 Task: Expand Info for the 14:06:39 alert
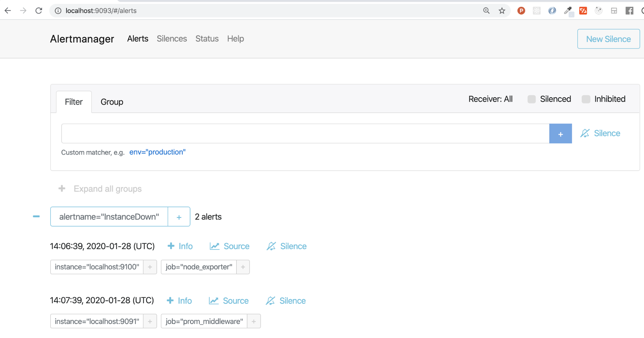coord(180,246)
